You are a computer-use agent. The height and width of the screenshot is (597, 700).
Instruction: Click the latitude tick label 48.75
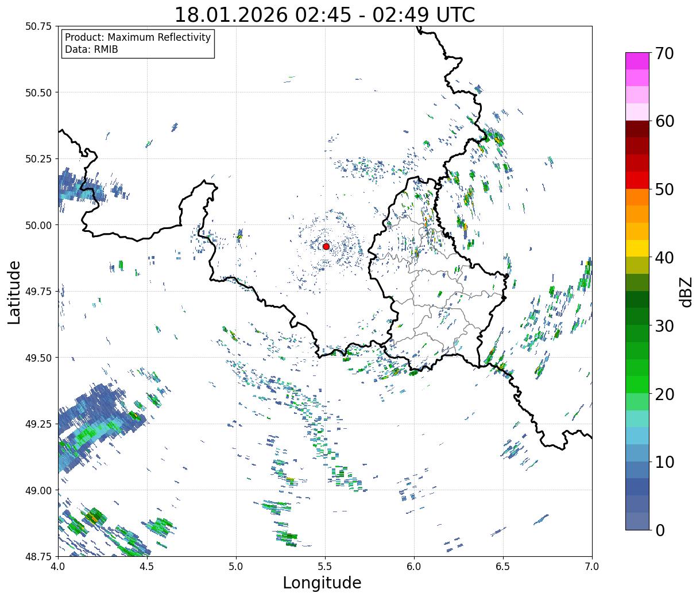[39, 557]
